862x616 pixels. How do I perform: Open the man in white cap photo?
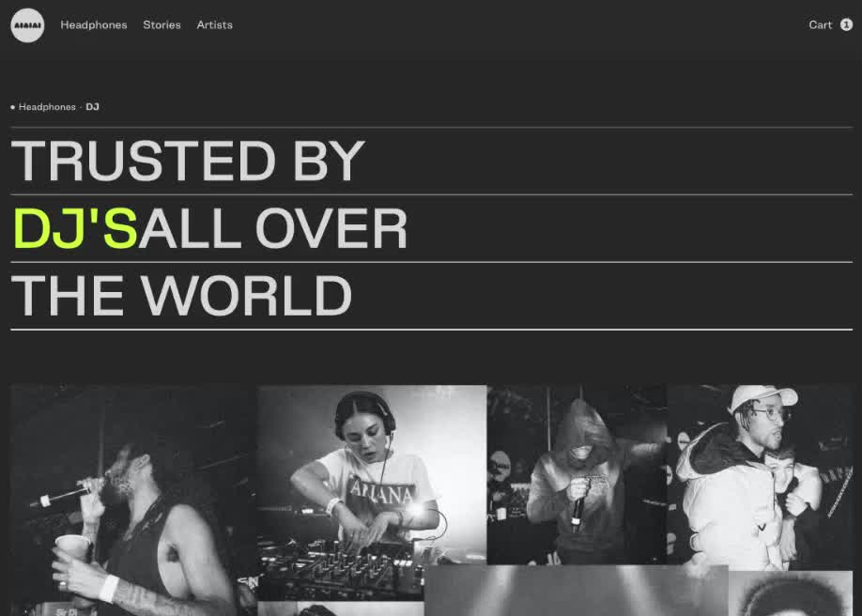point(760,477)
